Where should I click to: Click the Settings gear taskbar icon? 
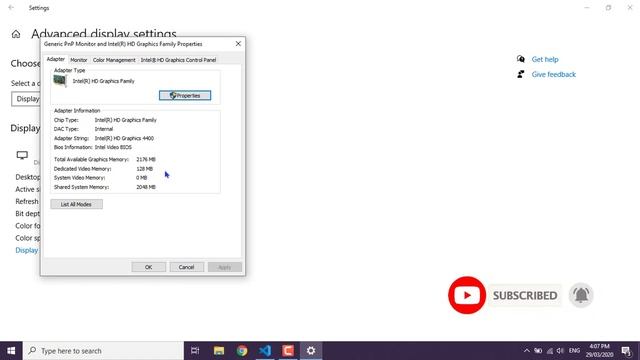point(311,351)
